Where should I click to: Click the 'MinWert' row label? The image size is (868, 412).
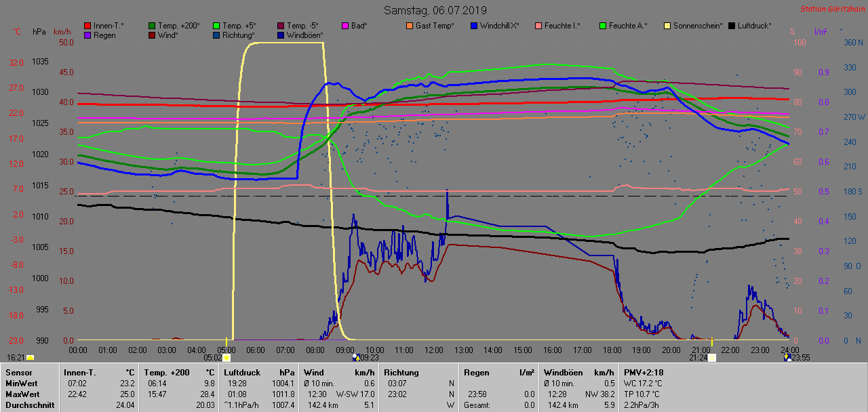click(x=20, y=384)
